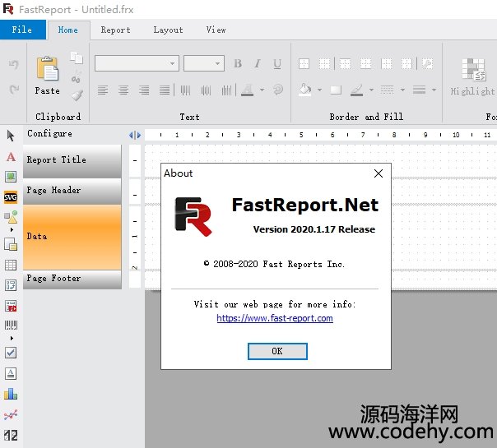The width and height of the screenshot is (497, 448).
Task: Toggle align text left
Action: 103,90
